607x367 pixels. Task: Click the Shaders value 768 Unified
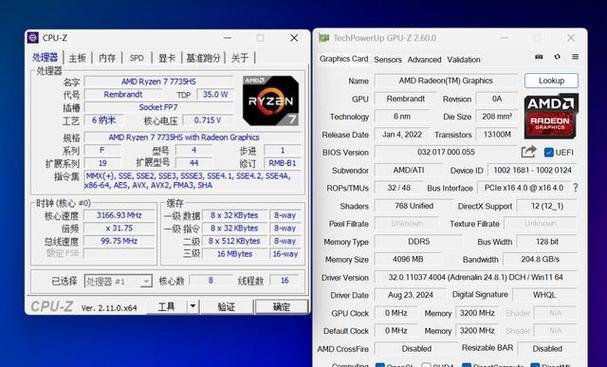[414, 206]
